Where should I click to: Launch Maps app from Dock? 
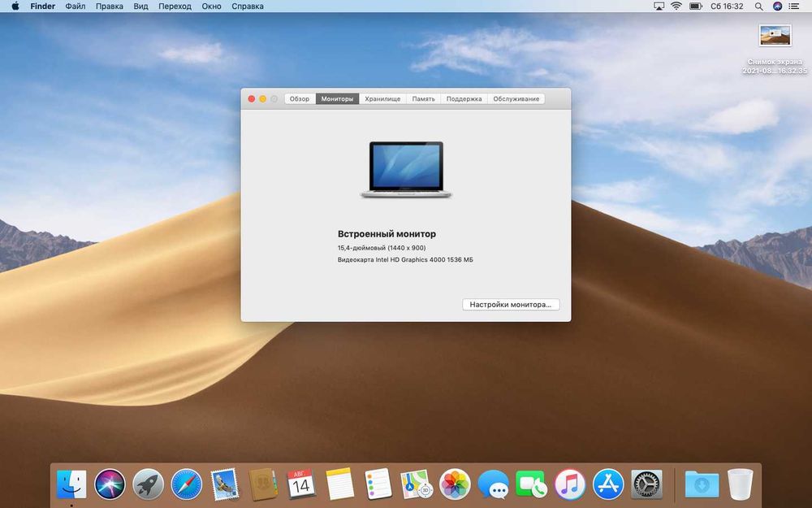(x=417, y=484)
